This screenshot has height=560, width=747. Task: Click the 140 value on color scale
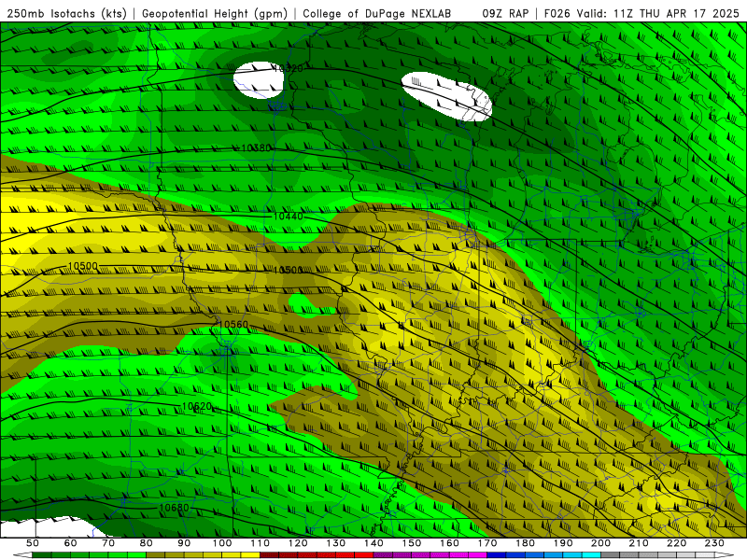[x=373, y=543]
